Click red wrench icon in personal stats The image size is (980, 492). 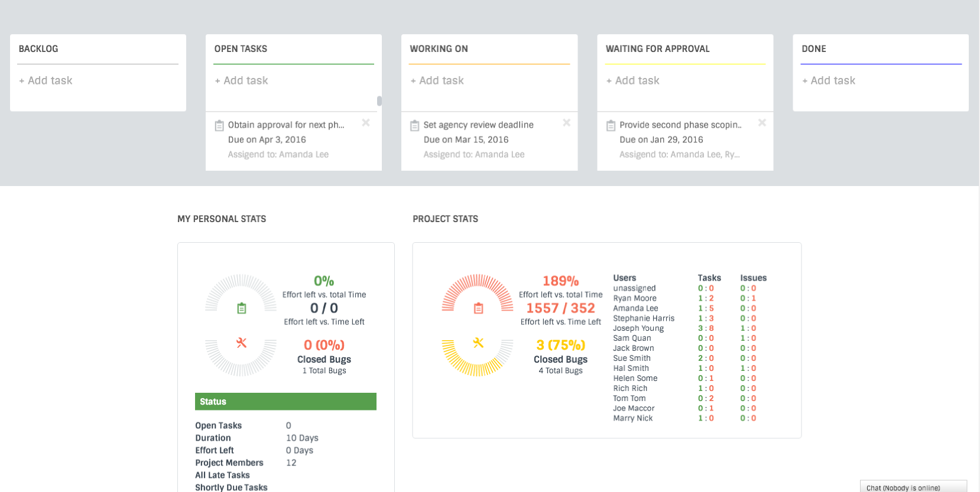(x=241, y=343)
